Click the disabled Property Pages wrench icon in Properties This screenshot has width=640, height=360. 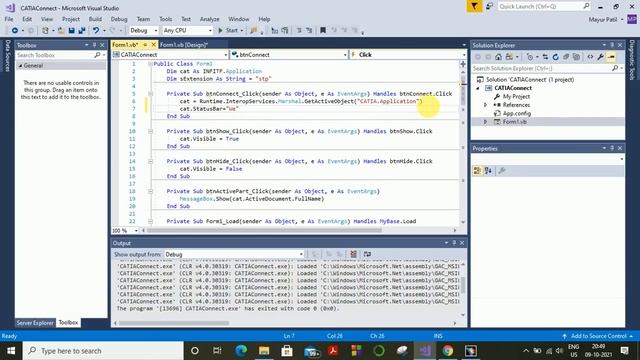click(x=502, y=171)
